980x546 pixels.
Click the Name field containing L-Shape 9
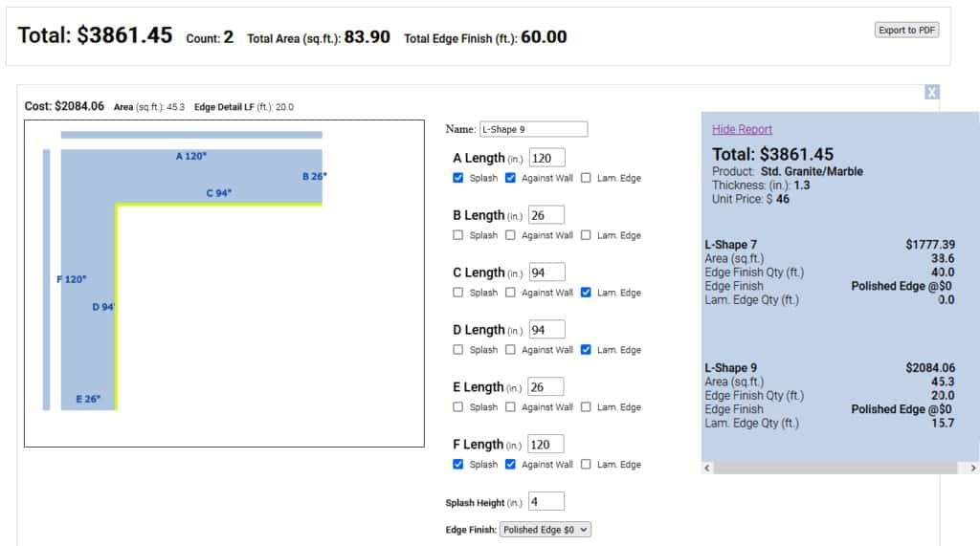tap(533, 129)
